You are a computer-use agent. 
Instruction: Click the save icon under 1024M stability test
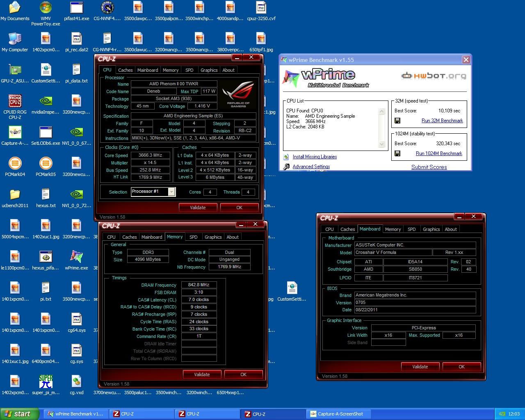click(x=397, y=153)
